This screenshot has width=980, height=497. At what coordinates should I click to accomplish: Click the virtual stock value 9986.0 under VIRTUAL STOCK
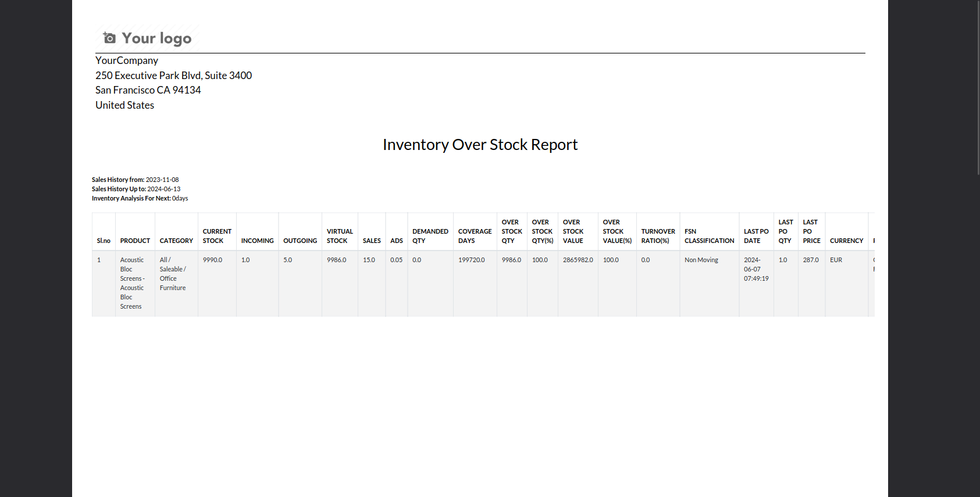click(x=336, y=260)
